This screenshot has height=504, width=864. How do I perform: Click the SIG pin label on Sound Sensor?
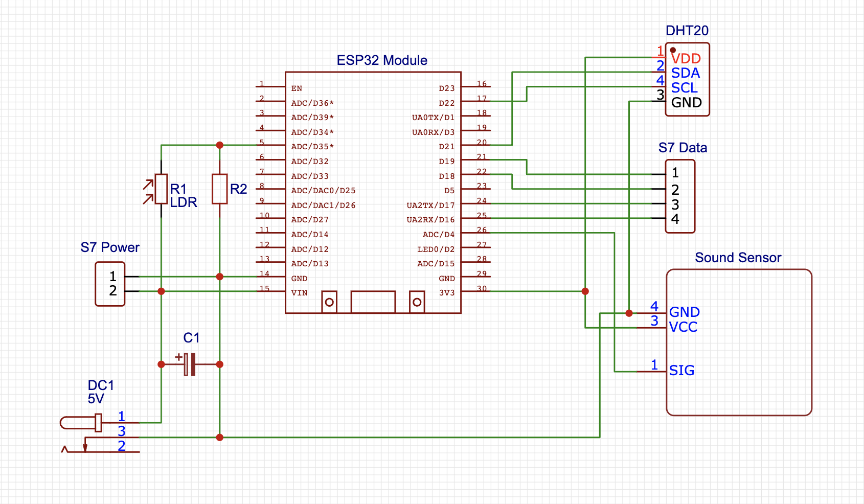(681, 371)
